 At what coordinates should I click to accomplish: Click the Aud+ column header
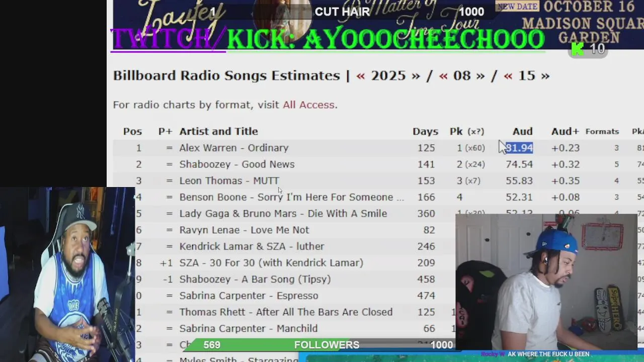tap(565, 131)
